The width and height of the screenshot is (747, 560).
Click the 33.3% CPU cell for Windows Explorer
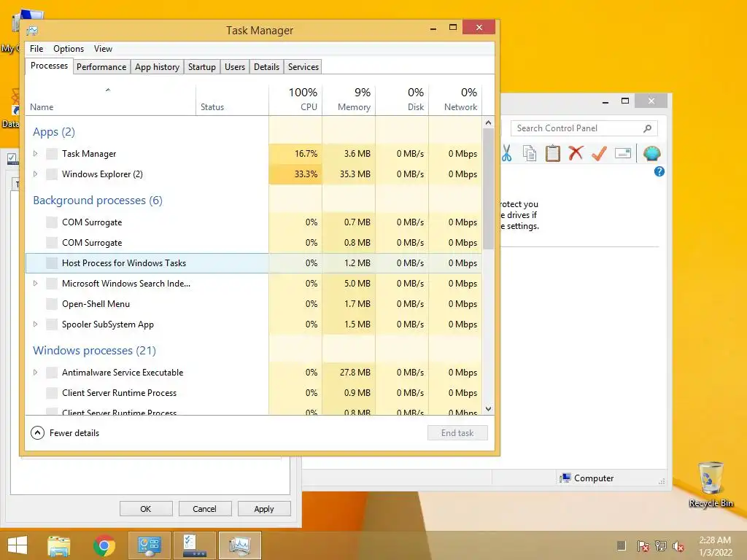point(296,174)
